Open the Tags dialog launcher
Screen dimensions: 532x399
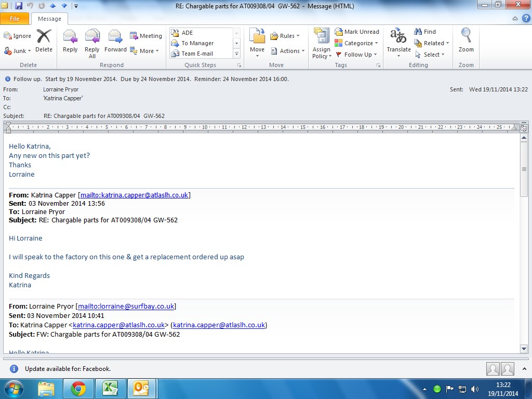pos(378,65)
